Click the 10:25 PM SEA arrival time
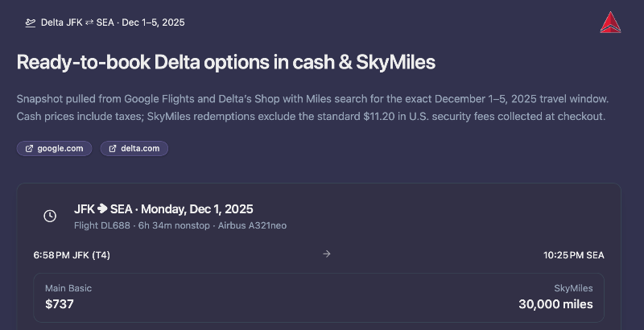The image size is (644, 330). 573,255
